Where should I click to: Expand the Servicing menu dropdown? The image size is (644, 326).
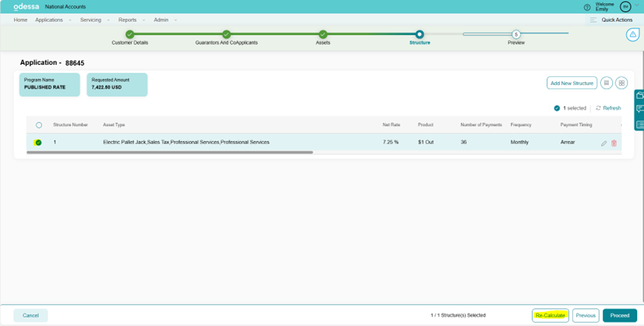(x=94, y=20)
